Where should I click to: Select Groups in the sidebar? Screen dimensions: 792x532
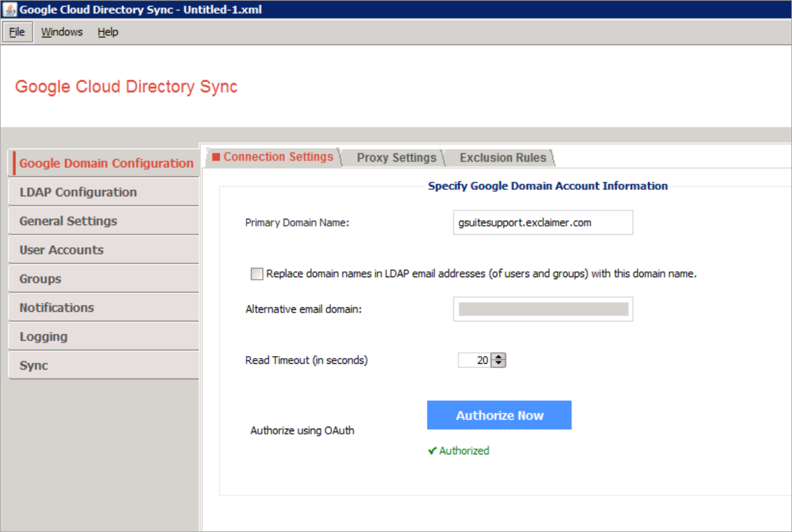point(40,279)
